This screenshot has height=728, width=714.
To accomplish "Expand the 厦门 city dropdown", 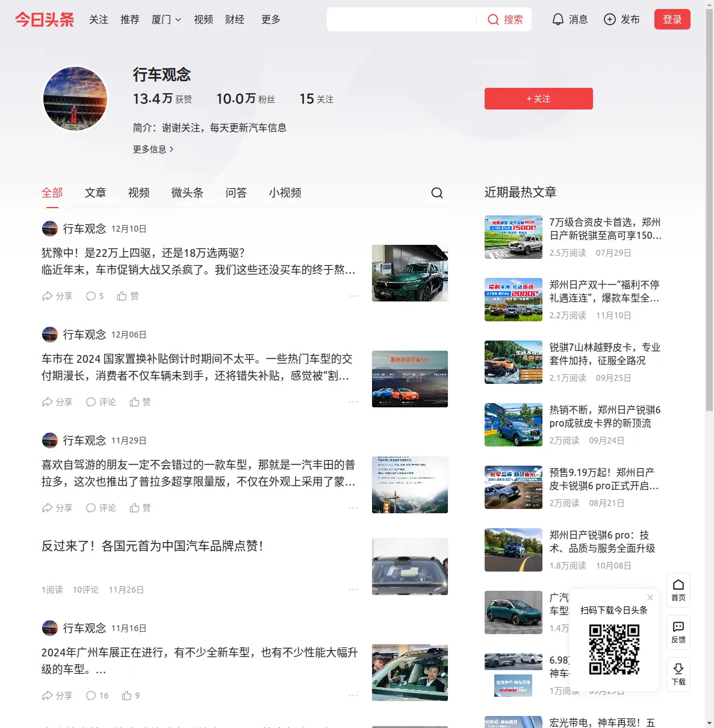I will [x=166, y=20].
